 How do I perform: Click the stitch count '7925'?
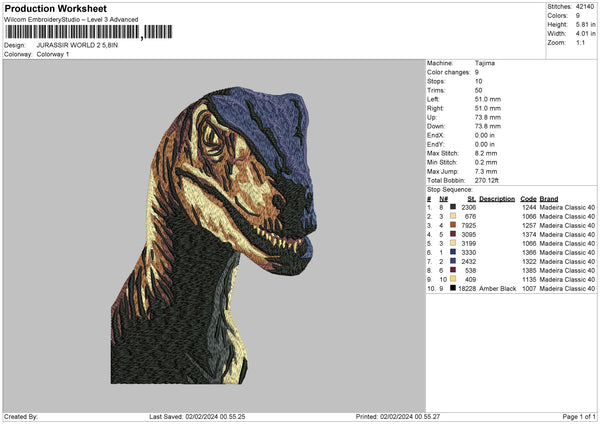pyautogui.click(x=468, y=225)
